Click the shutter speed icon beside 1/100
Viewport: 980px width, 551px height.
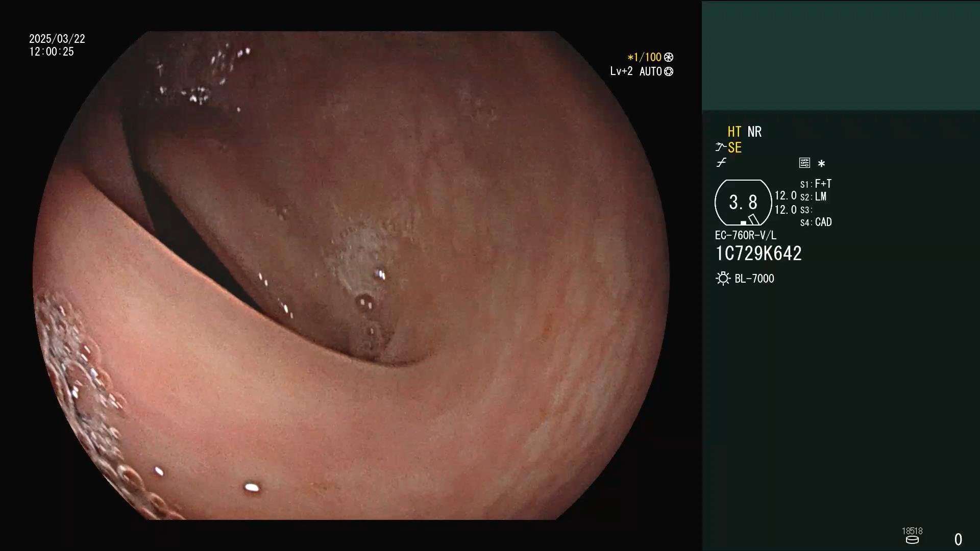(669, 57)
